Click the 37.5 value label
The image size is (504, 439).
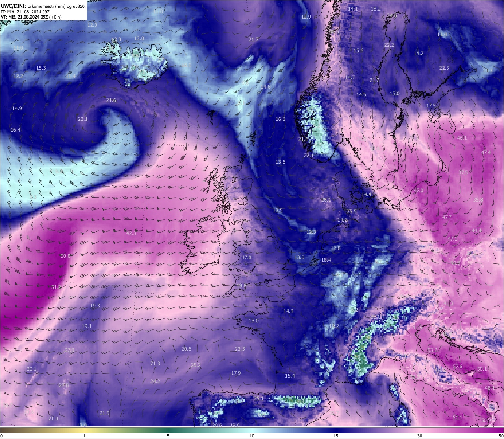pos(463,172)
